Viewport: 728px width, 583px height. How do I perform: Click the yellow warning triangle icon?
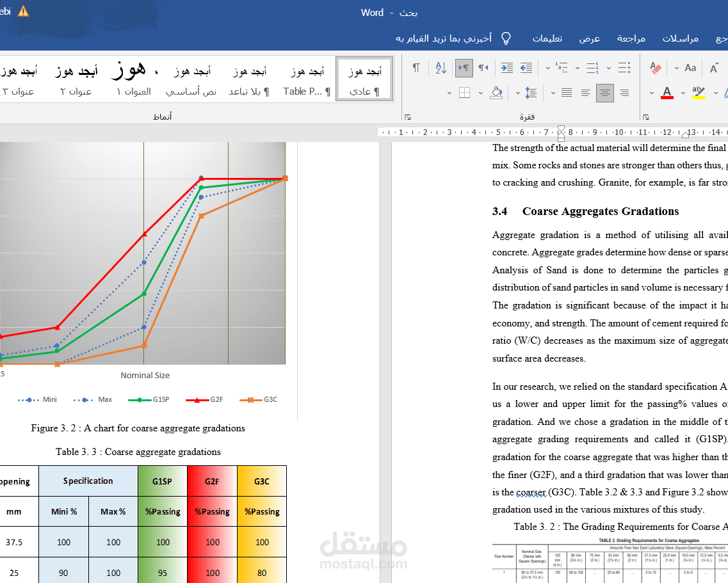point(23,12)
